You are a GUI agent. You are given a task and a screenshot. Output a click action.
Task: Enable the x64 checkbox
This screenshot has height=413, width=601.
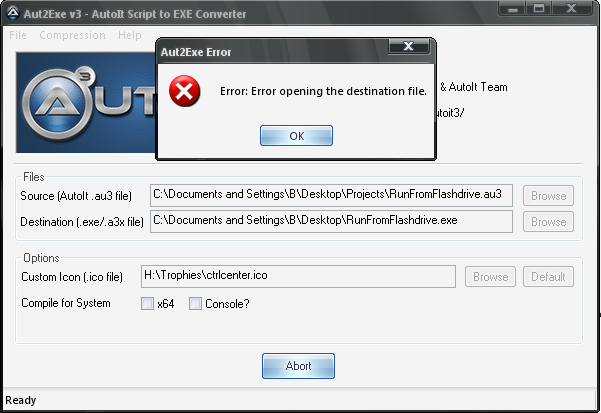(x=147, y=303)
